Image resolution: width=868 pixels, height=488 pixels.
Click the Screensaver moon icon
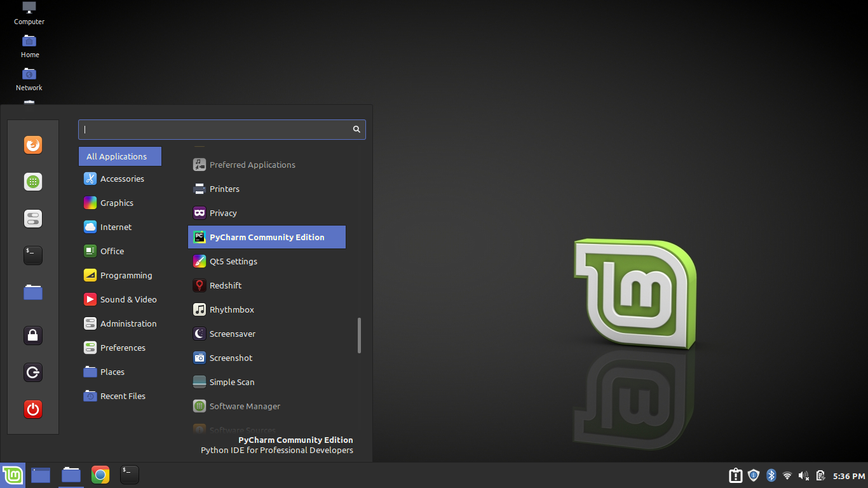click(x=200, y=334)
